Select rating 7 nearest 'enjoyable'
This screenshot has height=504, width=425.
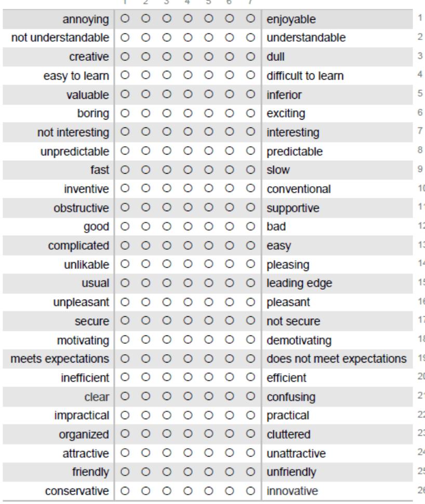pyautogui.click(x=250, y=19)
